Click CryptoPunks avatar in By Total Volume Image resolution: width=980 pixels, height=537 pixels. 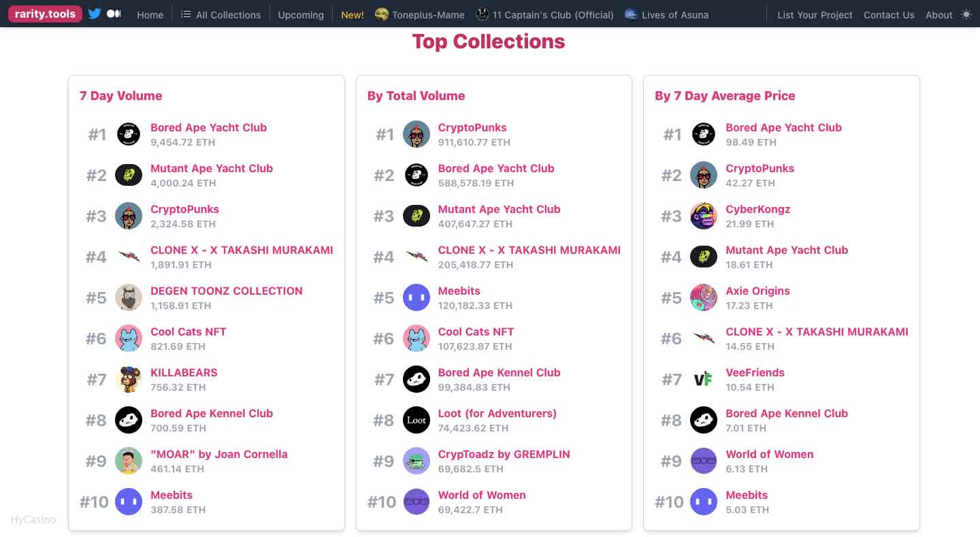point(416,134)
